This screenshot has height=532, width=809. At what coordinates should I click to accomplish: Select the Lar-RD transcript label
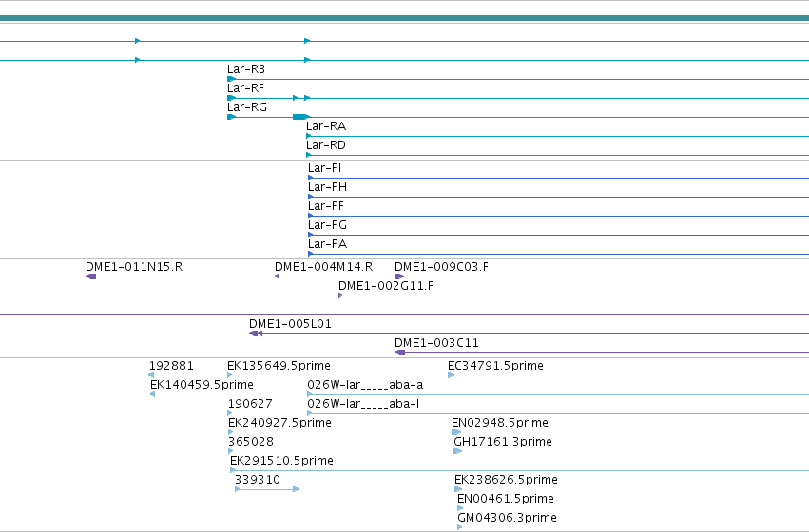click(x=325, y=145)
